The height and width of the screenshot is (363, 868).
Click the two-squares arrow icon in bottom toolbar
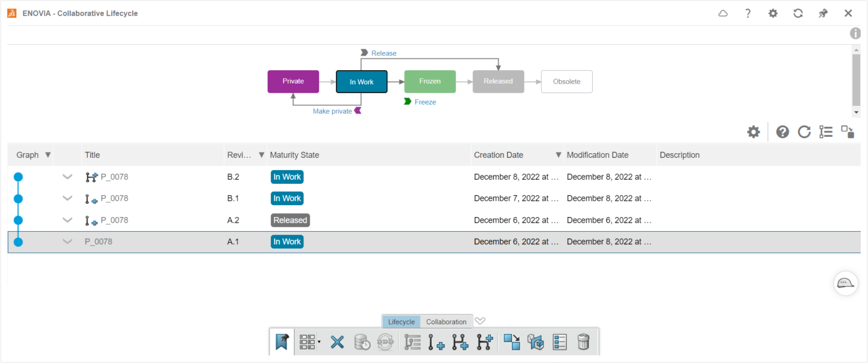tap(511, 342)
